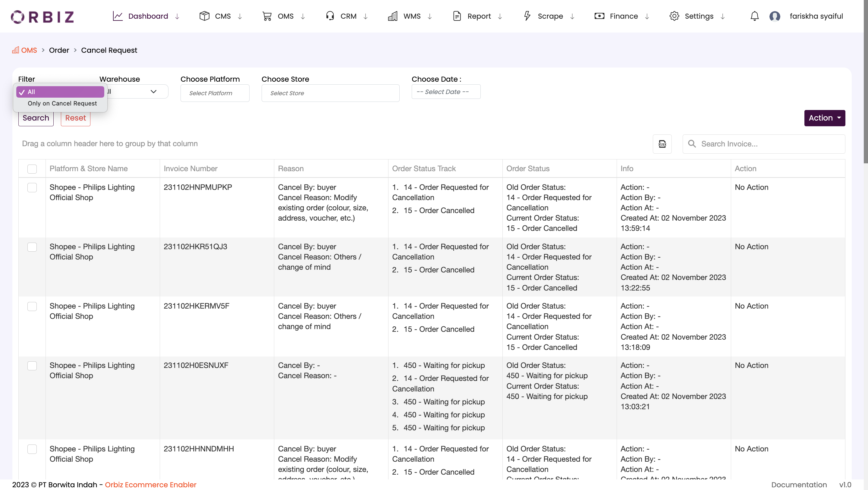Sort by Invoice Number column header
This screenshot has width=868, height=490.
pos(190,168)
